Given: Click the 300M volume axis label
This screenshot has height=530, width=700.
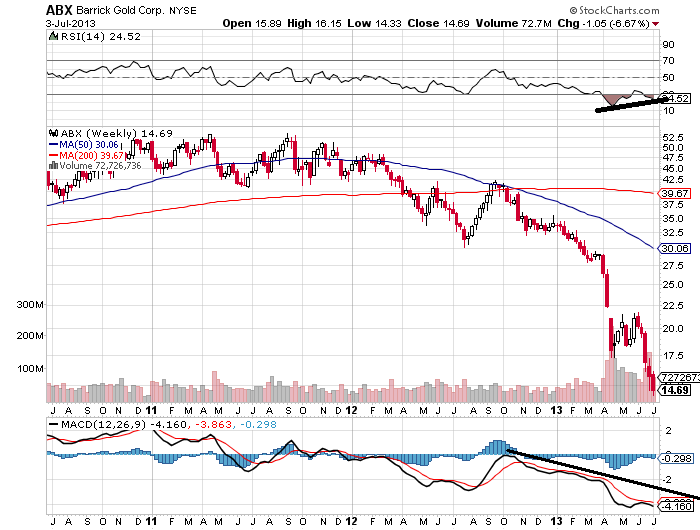Looking at the screenshot, I should [x=30, y=305].
